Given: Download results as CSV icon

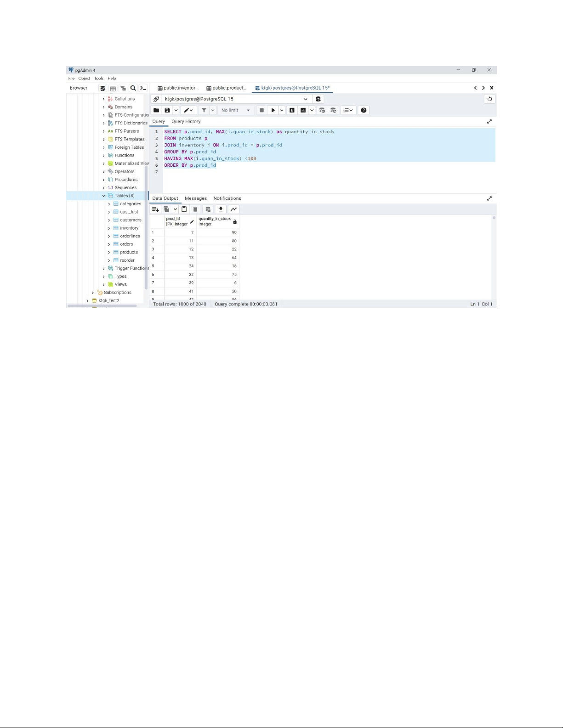Looking at the screenshot, I should point(221,209).
